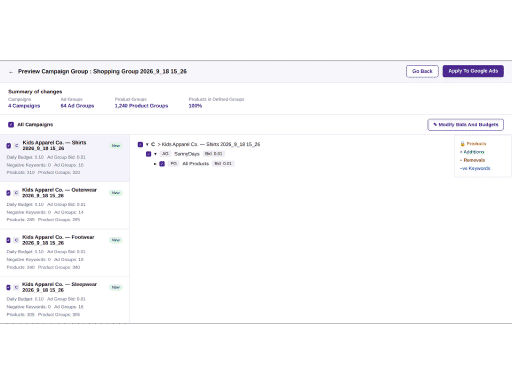This screenshot has width=512, height=384.
Task: Click the C campaign icon on the Sleepwear card
Action: (x=16, y=287)
